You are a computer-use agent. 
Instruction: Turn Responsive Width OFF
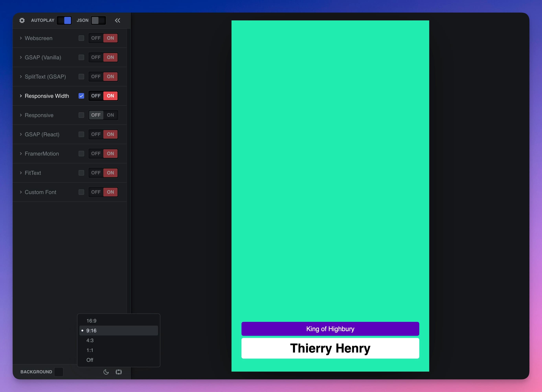tap(96, 96)
